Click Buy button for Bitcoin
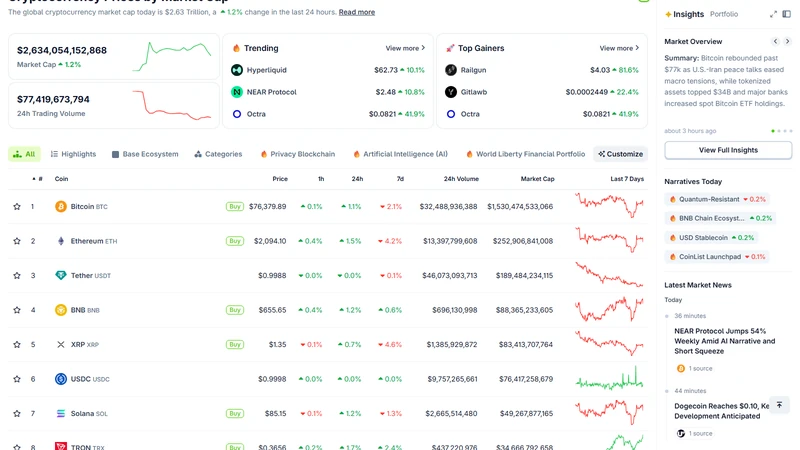Image resolution: width=800 pixels, height=450 pixels. coord(235,207)
